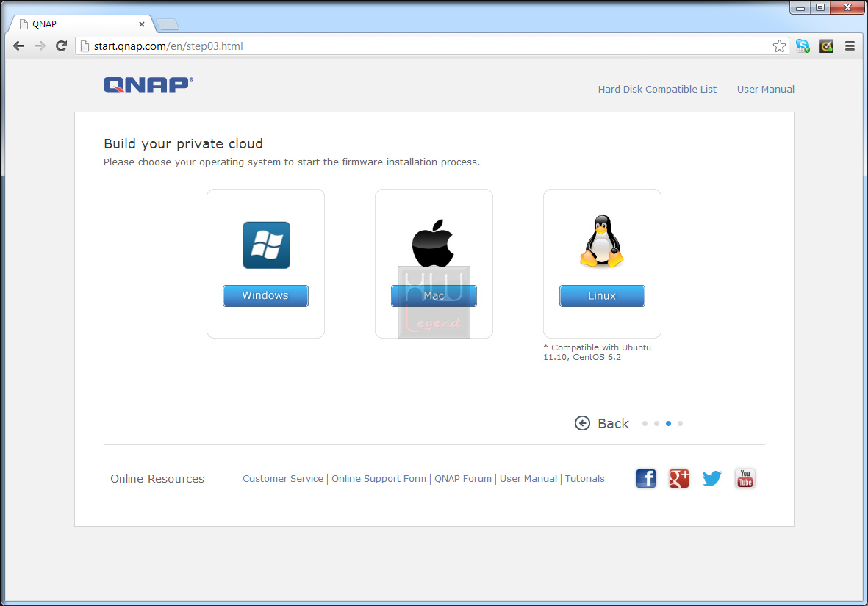
Task: Click the circled back arrow icon
Action: coord(582,423)
